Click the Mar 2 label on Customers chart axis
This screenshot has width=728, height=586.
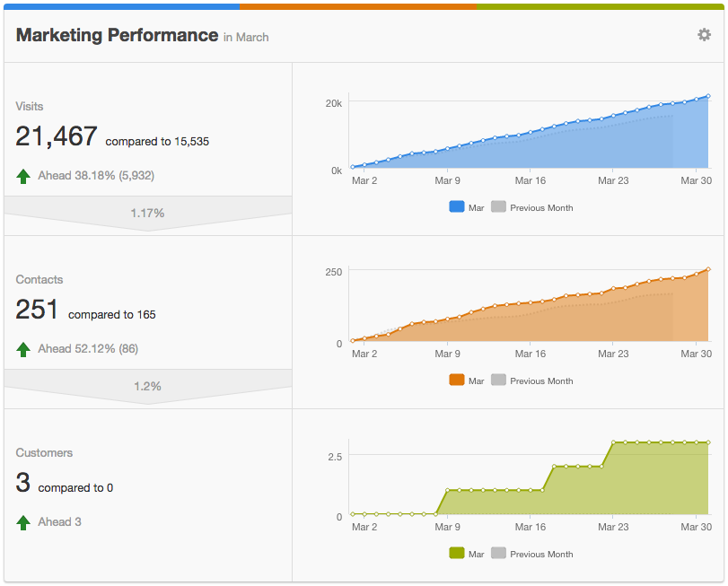(364, 527)
